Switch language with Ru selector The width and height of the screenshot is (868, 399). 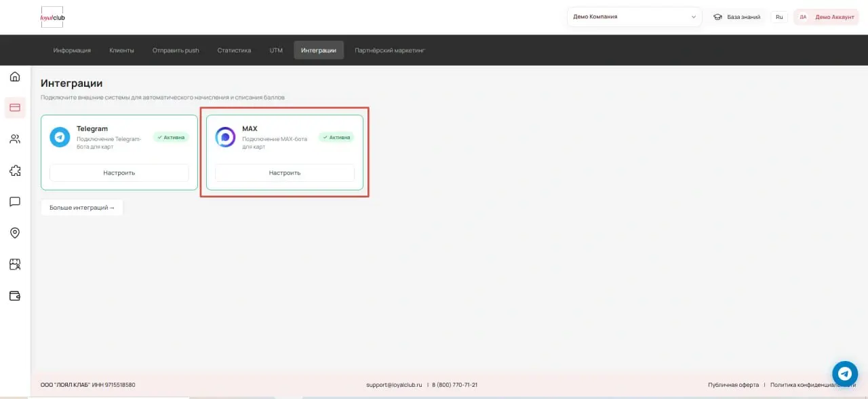[x=779, y=17]
